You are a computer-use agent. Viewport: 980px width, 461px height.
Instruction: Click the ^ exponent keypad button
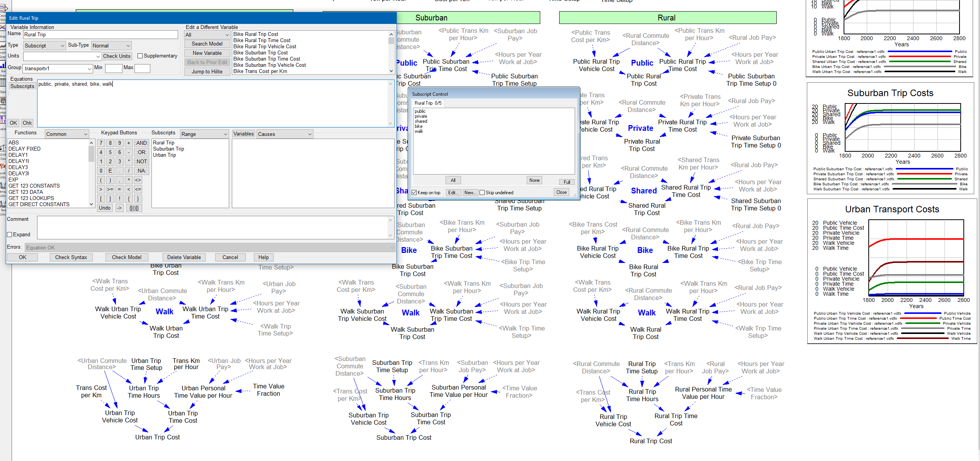point(129,180)
